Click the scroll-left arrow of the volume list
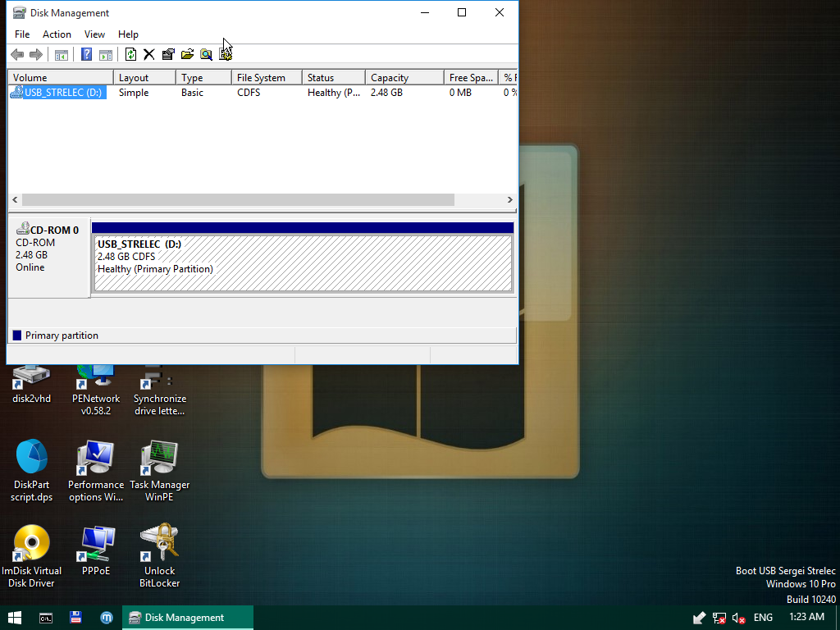 pyautogui.click(x=15, y=200)
